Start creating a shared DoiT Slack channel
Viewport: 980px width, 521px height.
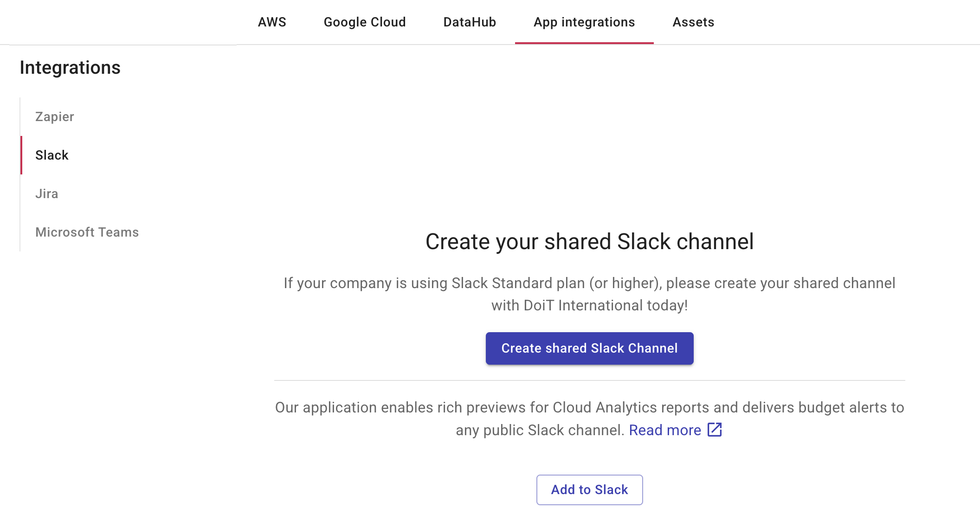(589, 348)
